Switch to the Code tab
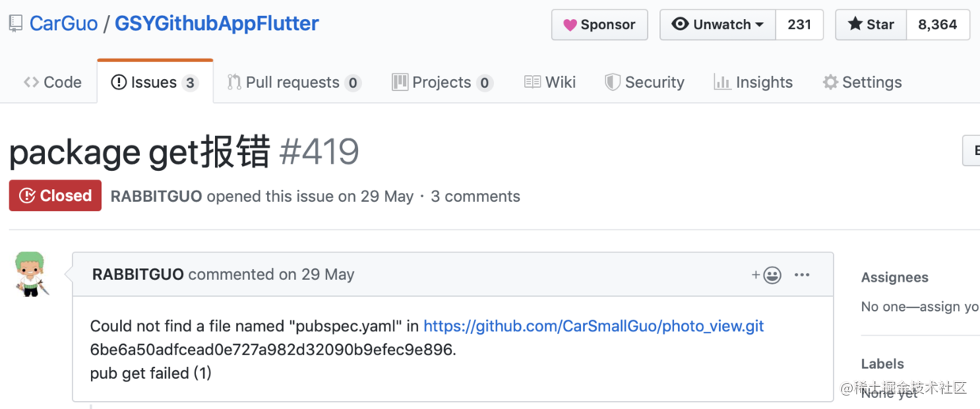This screenshot has width=980, height=409. 53,82
